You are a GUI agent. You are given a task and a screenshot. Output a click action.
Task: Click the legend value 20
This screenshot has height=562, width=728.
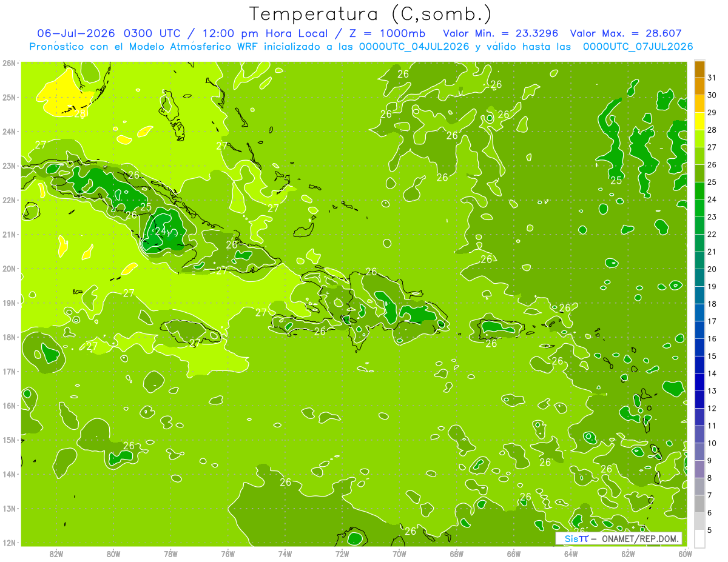click(x=712, y=269)
